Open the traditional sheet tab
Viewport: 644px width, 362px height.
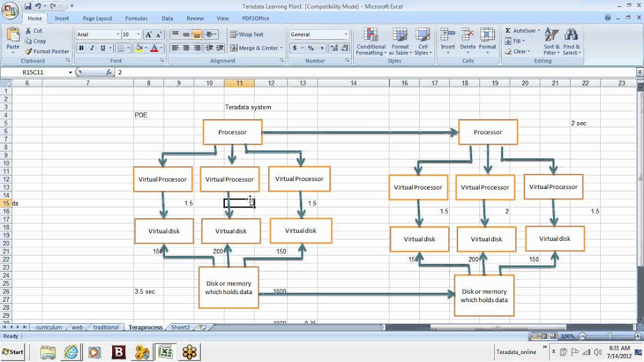click(106, 327)
